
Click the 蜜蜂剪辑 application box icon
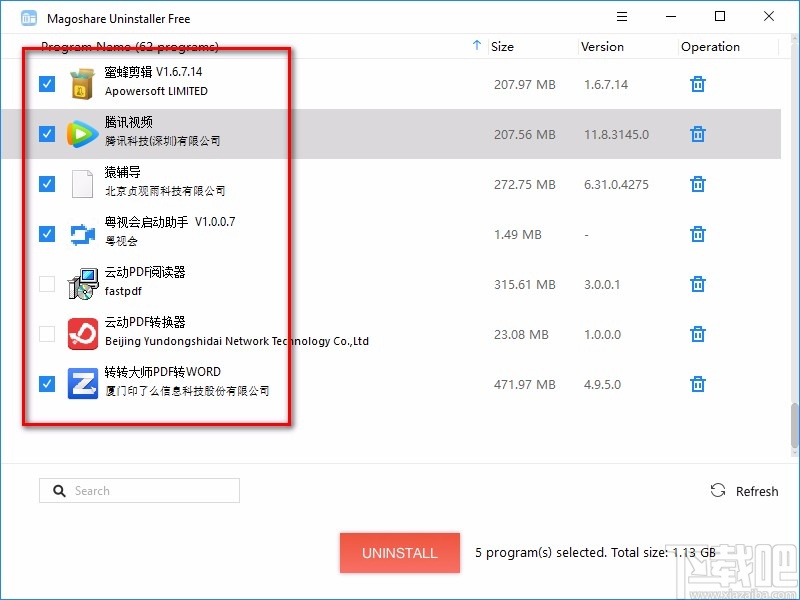pyautogui.click(x=83, y=83)
